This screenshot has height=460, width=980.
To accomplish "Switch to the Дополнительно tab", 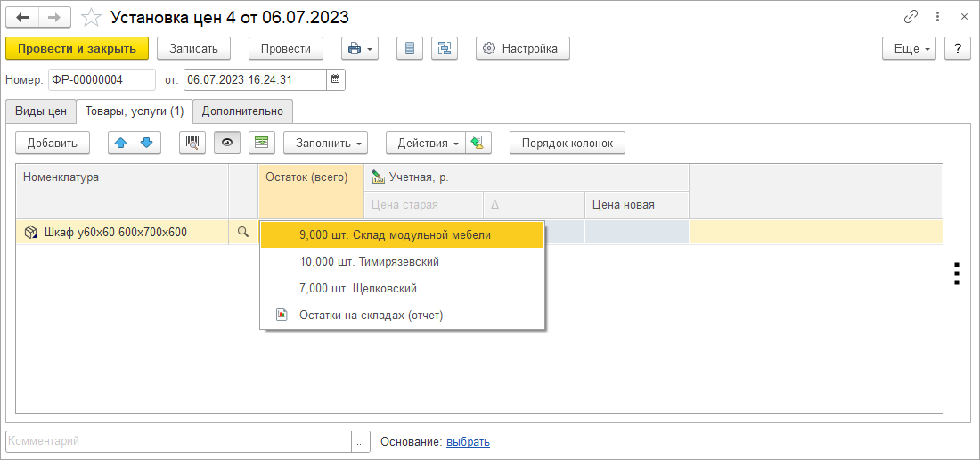I will click(242, 111).
